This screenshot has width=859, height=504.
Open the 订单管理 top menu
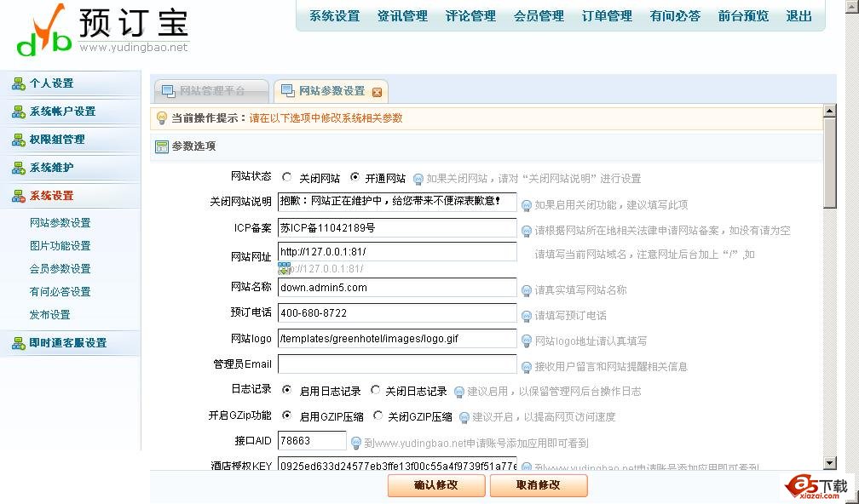tap(607, 16)
